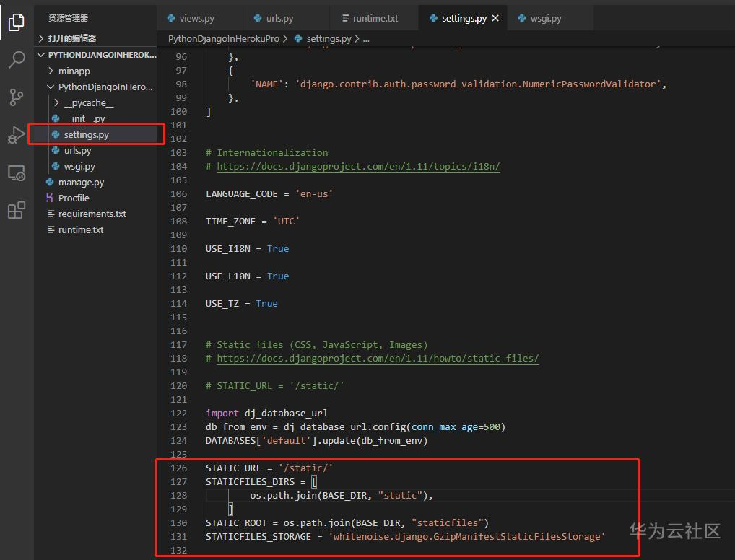Open the Extensions view icon

[x=17, y=211]
